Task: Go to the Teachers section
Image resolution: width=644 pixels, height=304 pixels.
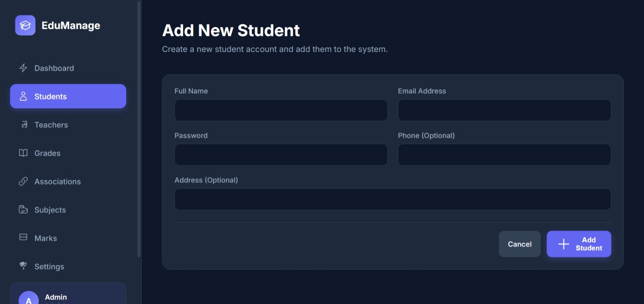Action: pos(51,125)
